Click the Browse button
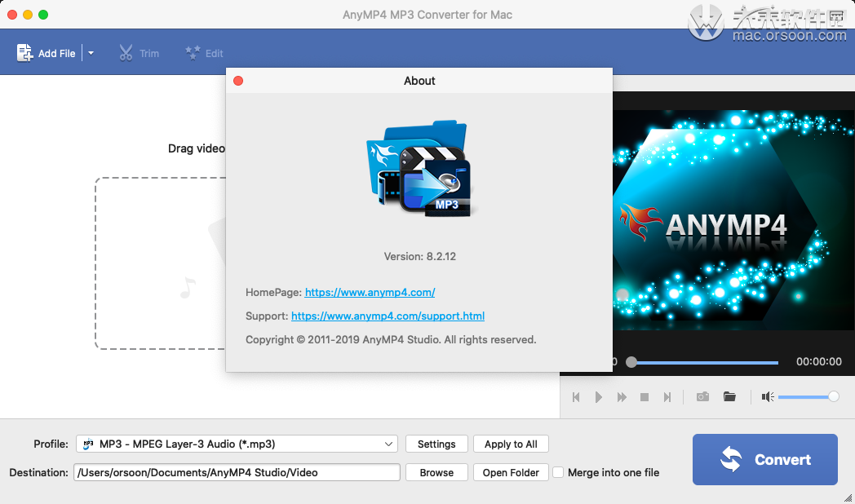 click(x=436, y=472)
